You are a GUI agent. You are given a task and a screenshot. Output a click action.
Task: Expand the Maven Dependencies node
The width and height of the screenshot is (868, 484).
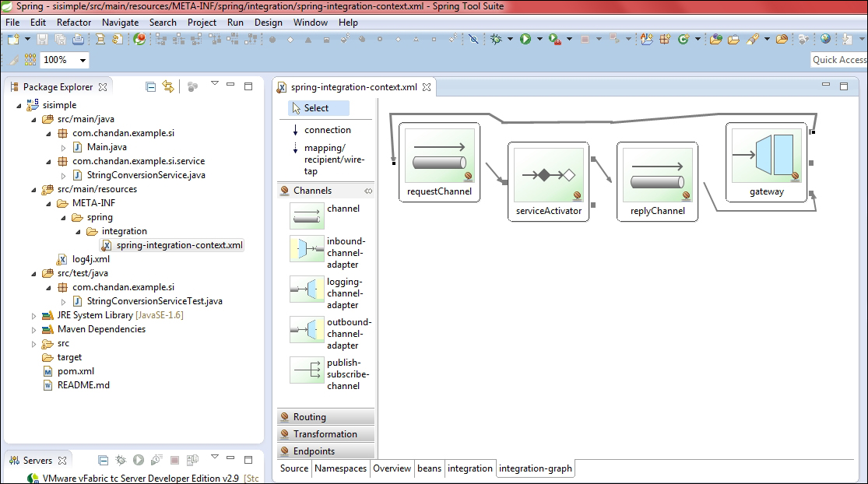(x=35, y=329)
